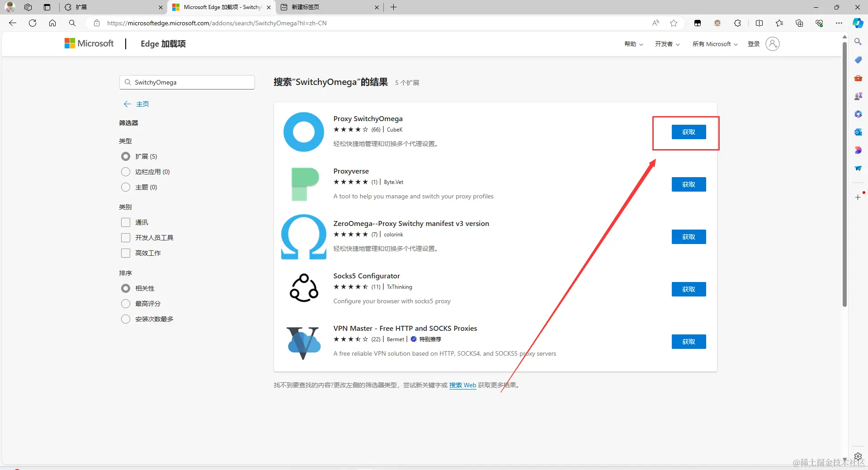Click the Microsoft logo

89,43
